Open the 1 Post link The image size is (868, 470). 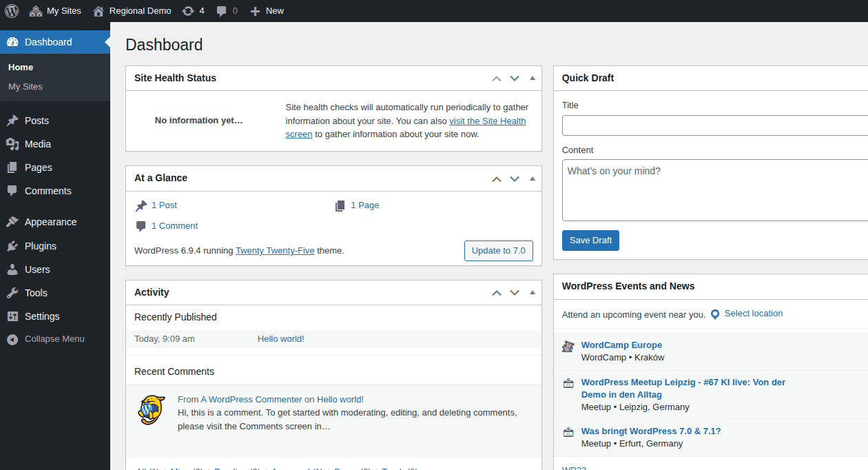(164, 205)
